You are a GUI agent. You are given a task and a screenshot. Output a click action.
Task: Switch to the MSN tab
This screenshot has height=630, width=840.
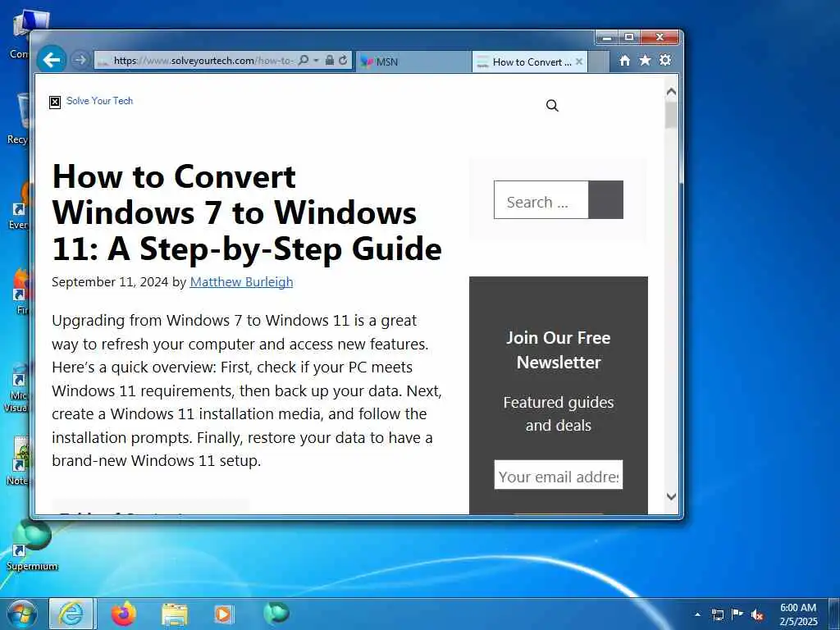(413, 62)
